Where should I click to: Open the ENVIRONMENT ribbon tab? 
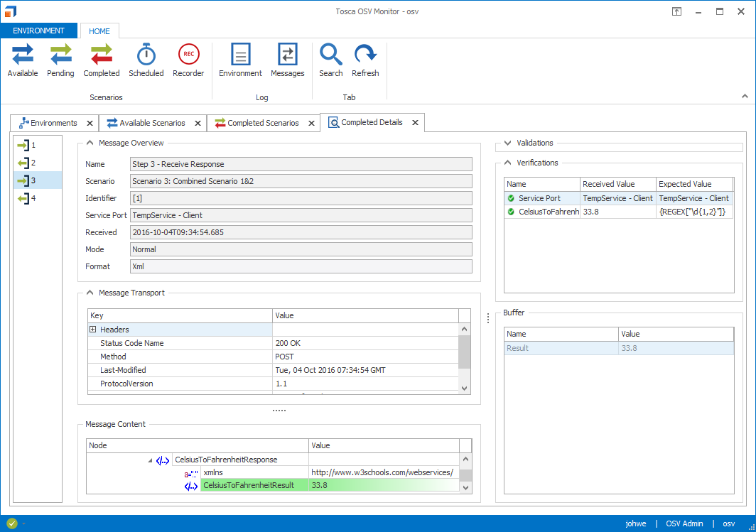pos(39,31)
